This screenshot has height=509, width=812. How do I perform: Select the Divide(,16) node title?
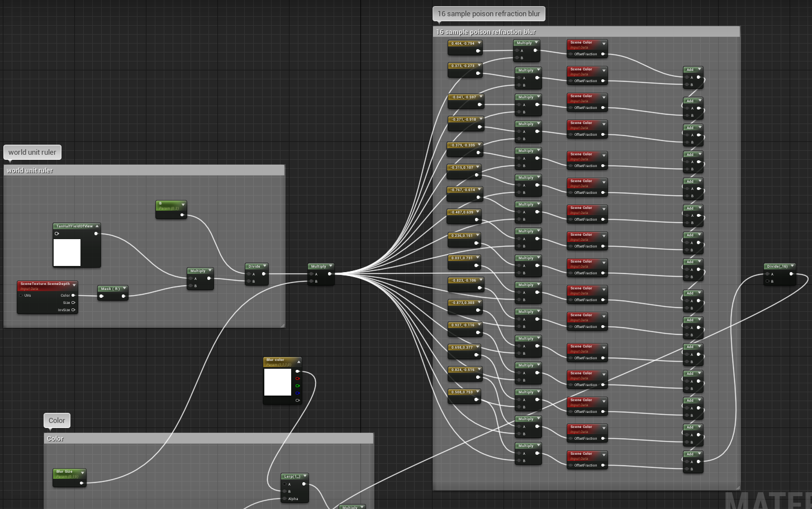777,267
